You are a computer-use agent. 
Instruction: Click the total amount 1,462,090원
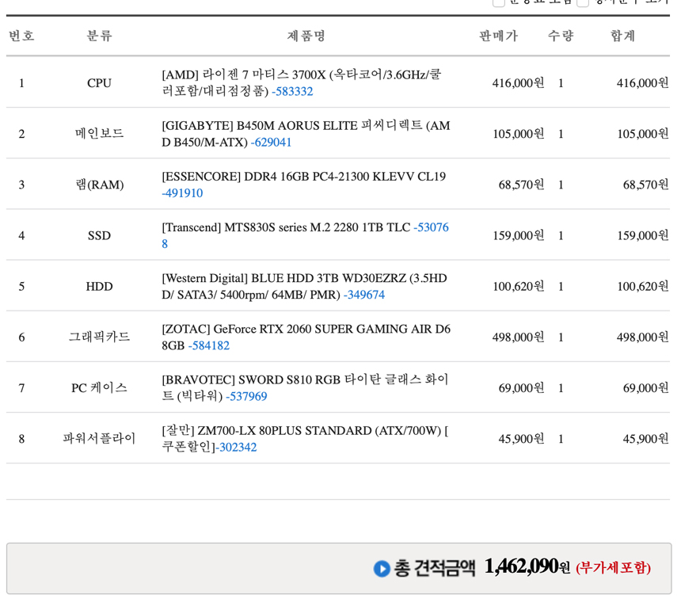(527, 566)
